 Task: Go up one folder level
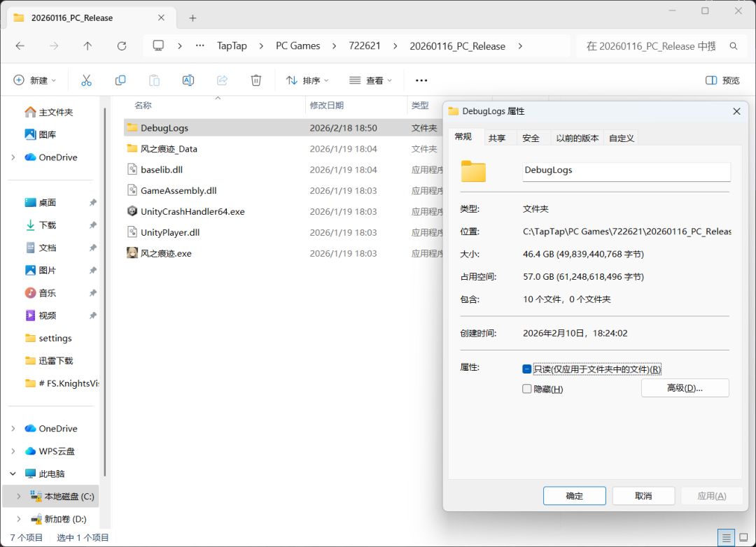[x=87, y=45]
